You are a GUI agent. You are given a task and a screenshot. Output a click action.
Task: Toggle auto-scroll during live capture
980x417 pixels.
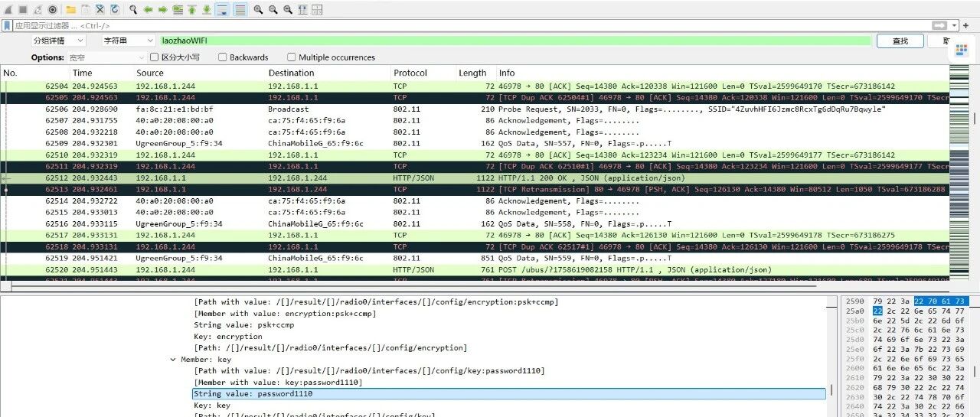pos(222,10)
